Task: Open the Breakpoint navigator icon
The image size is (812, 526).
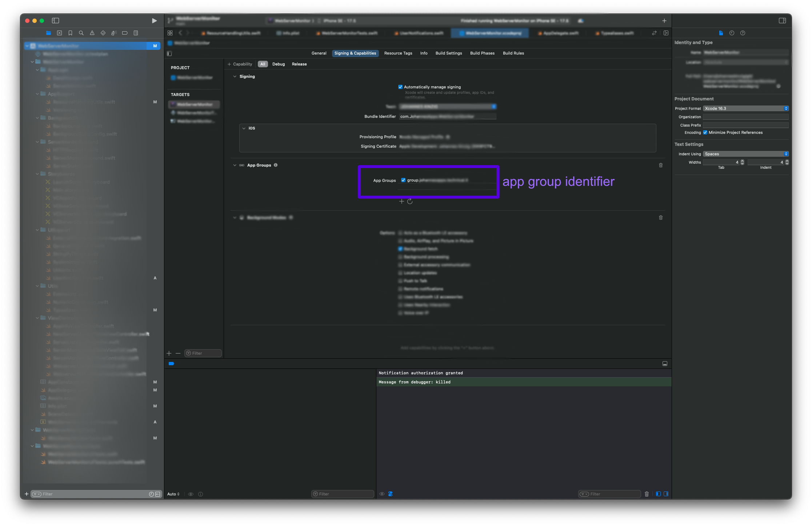Action: 125,33
